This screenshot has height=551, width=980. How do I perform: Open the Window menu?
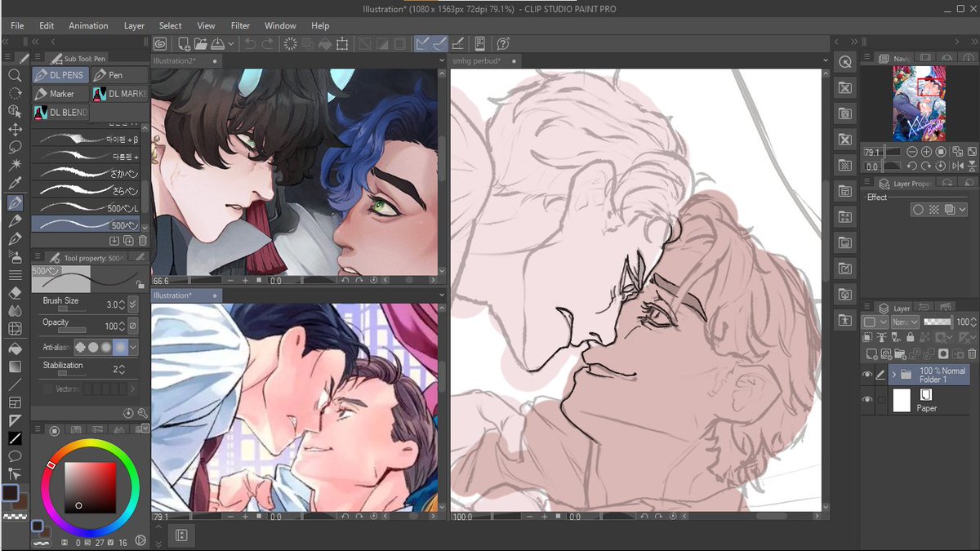(x=280, y=25)
